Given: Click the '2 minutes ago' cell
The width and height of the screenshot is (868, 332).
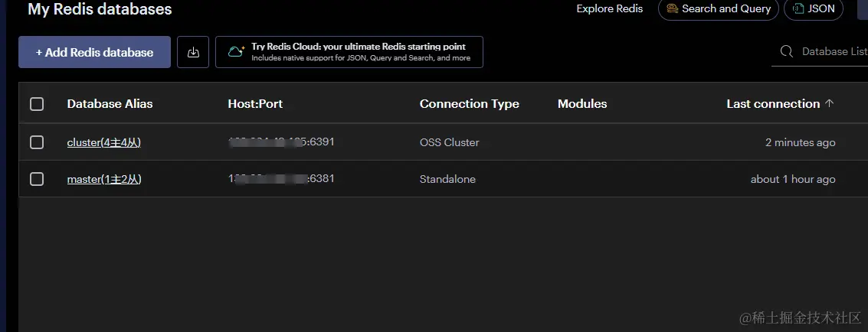Looking at the screenshot, I should [x=800, y=142].
